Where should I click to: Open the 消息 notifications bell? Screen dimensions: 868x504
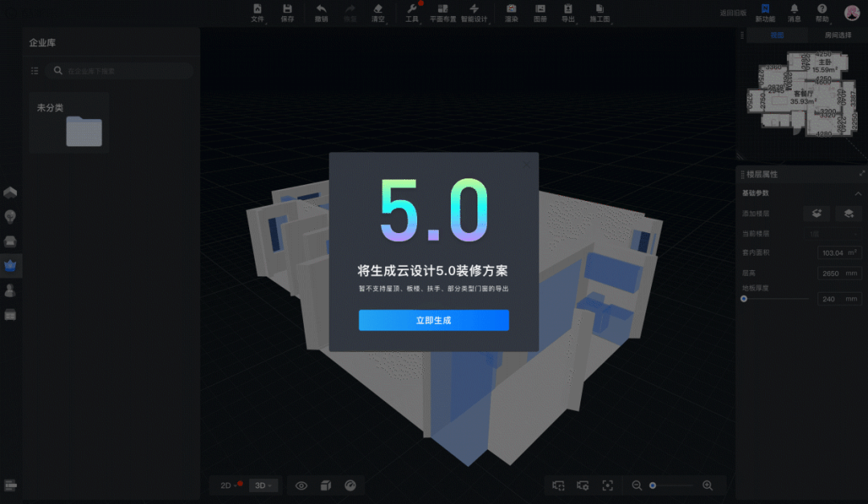(x=794, y=13)
